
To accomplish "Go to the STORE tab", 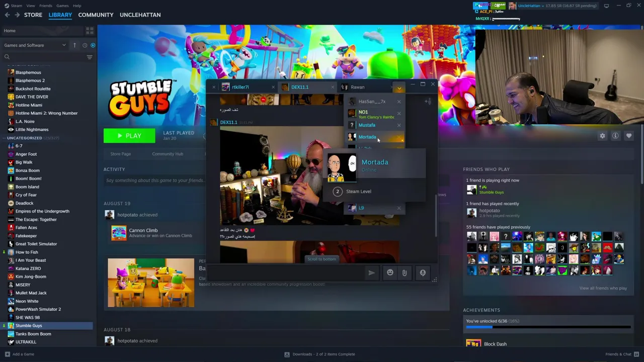I will 33,15.
